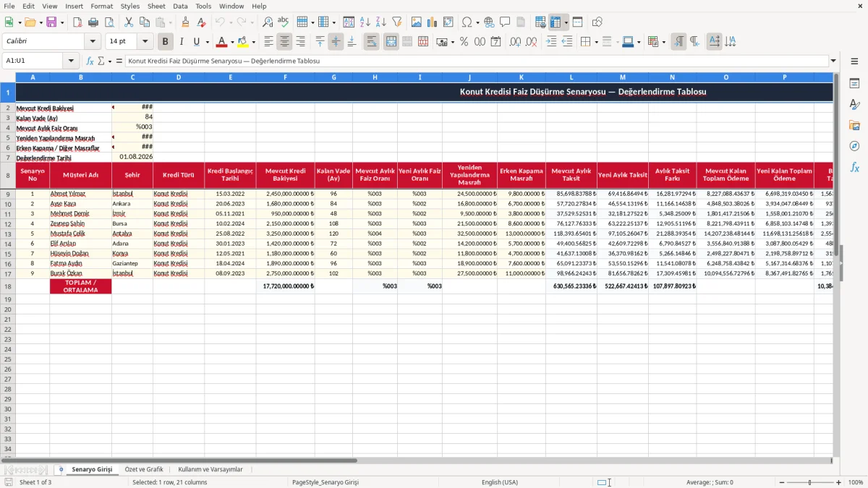The height and width of the screenshot is (488, 868).
Task: Open font color dropdown arrow
Action: point(232,42)
